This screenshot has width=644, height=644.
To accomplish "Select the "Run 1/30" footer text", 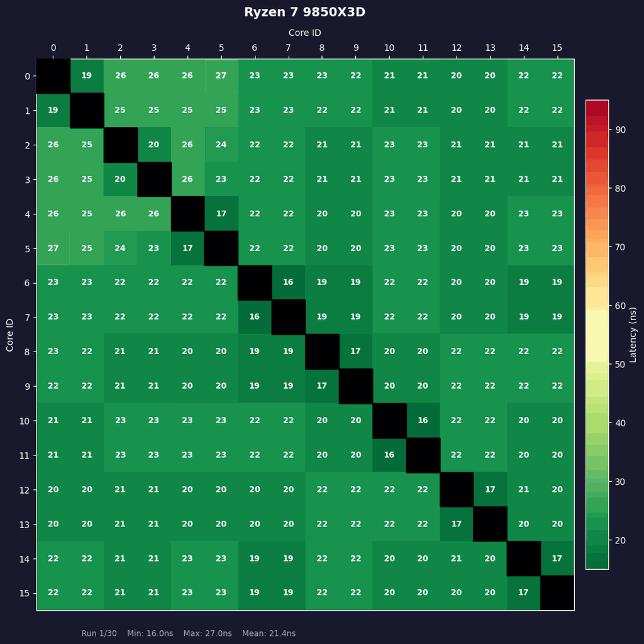I will (x=99, y=633).
